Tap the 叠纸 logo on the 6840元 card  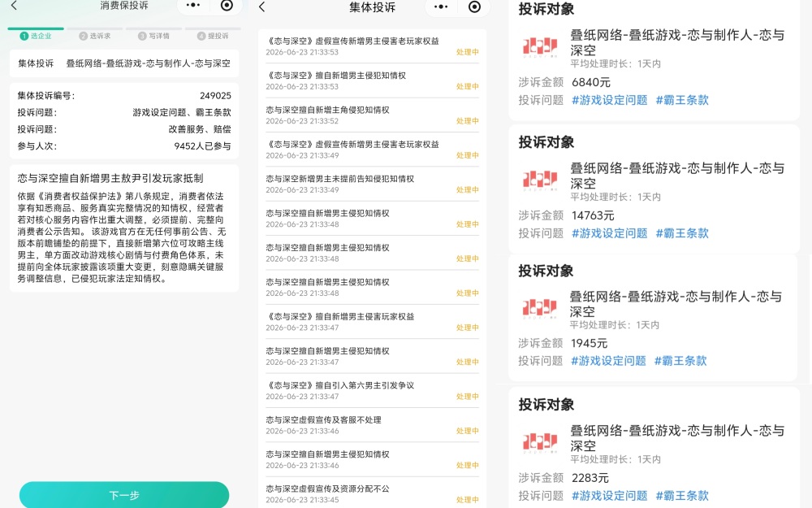[x=540, y=46]
